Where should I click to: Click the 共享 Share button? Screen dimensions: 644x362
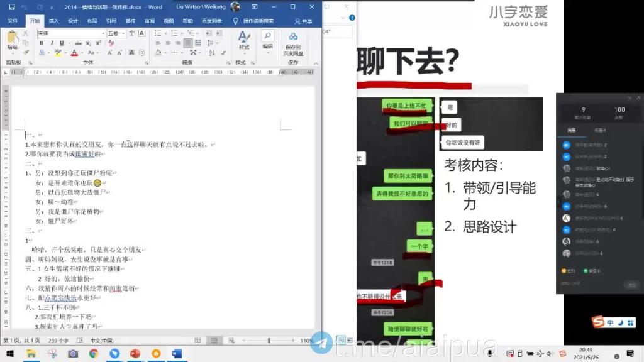click(304, 21)
